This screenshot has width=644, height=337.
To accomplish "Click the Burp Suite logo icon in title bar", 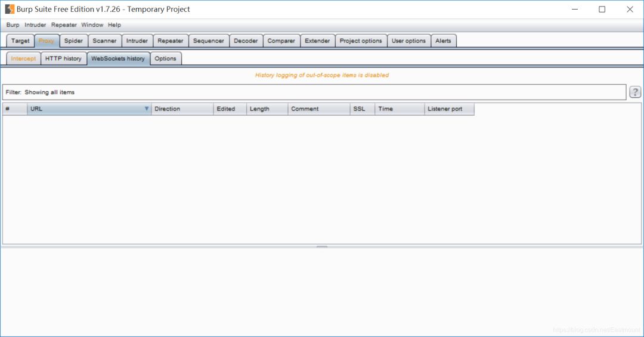I will 10,9.
